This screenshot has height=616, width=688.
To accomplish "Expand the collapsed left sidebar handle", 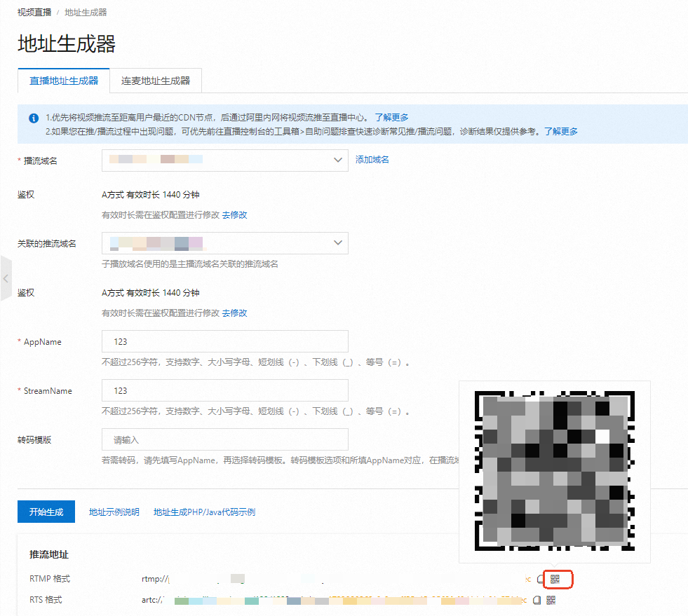I will coord(6,278).
